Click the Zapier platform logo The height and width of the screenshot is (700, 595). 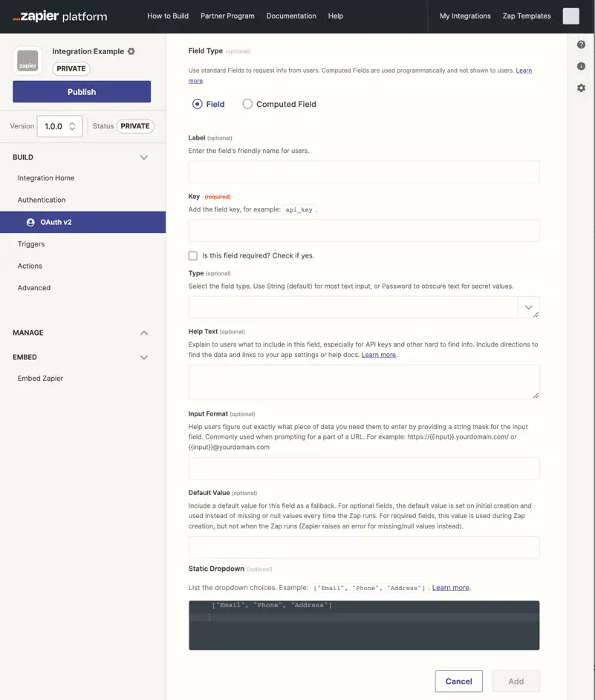tap(60, 16)
